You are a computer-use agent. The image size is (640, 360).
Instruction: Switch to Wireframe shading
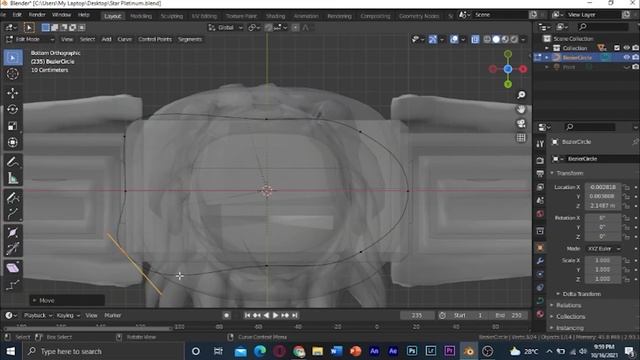pos(487,40)
